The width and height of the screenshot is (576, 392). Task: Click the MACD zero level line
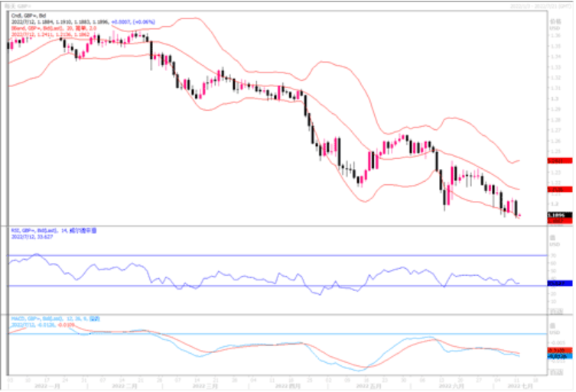coord(275,334)
